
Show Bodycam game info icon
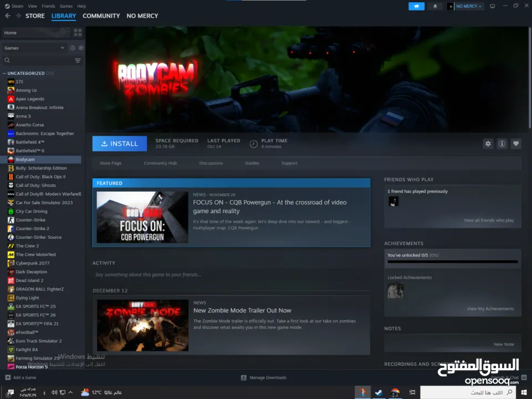point(502,144)
